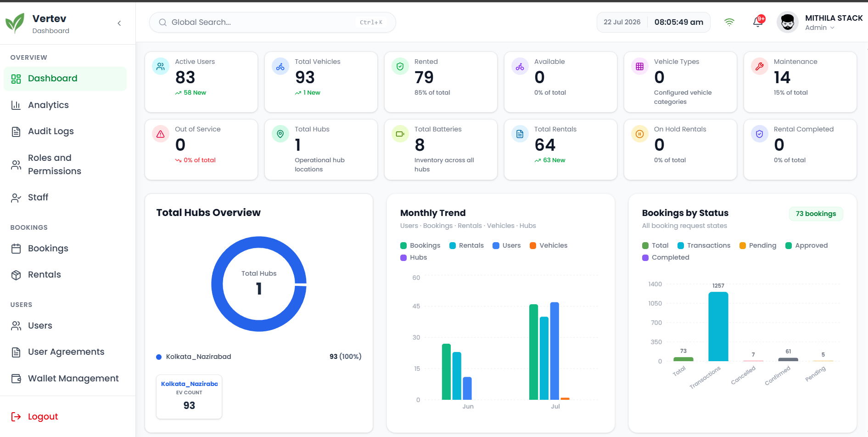868x437 pixels.
Task: Click the Audit Logs document icon
Action: click(x=16, y=132)
